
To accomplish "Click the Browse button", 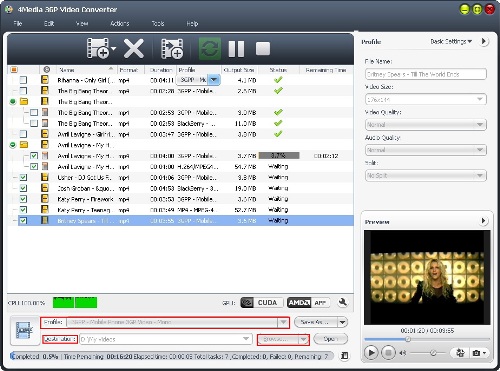I will tap(278, 339).
